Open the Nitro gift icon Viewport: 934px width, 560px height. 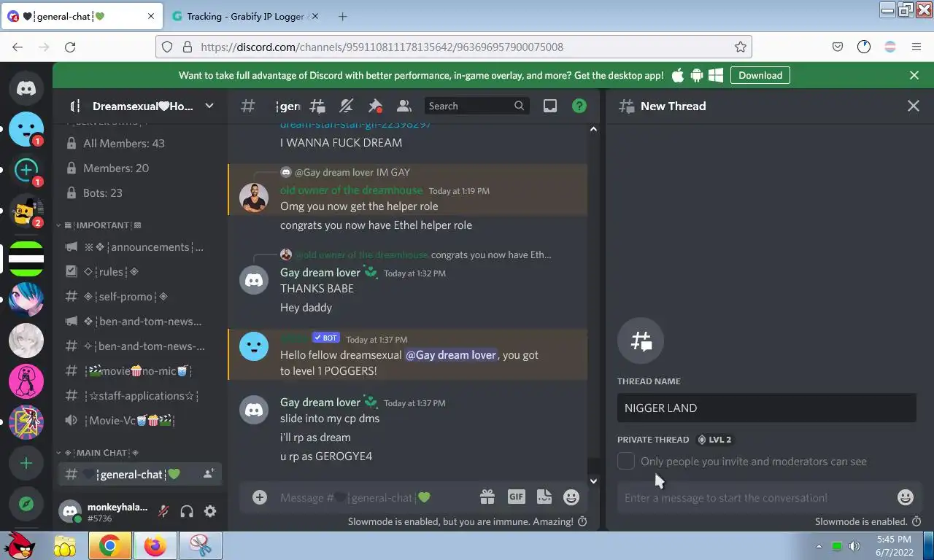[487, 497]
